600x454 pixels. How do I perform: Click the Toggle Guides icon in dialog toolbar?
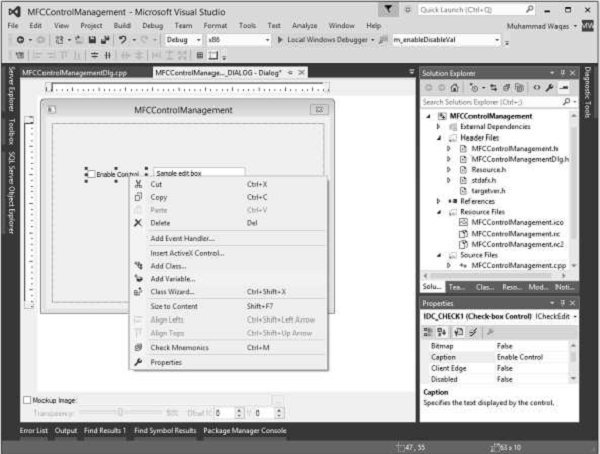(213, 56)
